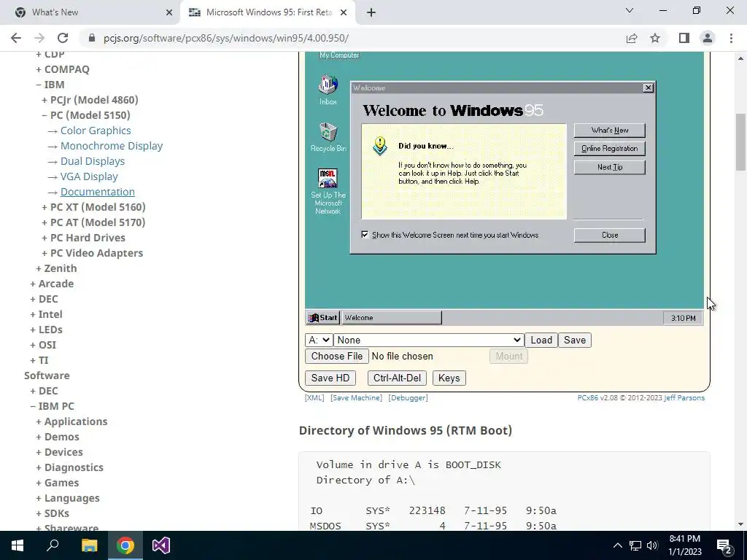Click the page vertical scrollbar thumb
Viewport: 747px width, 560px height.
tap(740, 141)
